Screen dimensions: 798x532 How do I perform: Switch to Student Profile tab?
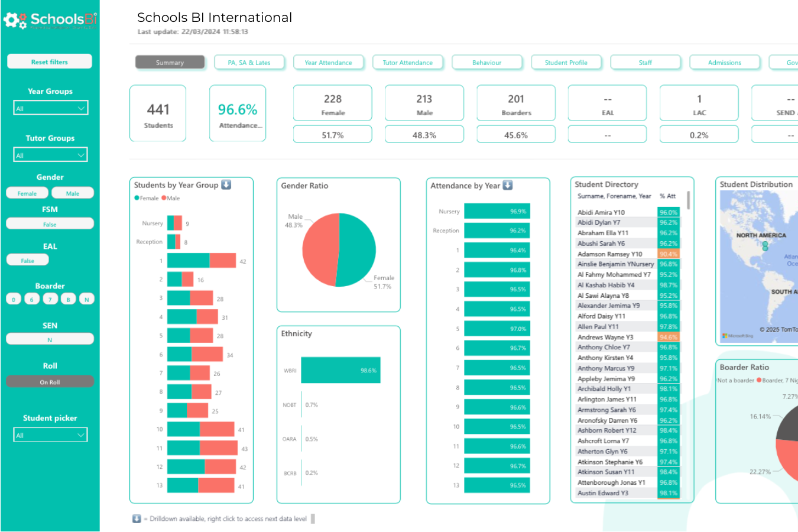566,62
